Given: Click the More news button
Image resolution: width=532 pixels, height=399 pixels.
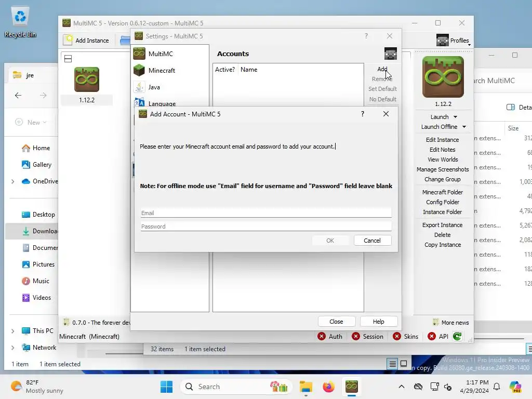Looking at the screenshot, I should (x=451, y=322).
